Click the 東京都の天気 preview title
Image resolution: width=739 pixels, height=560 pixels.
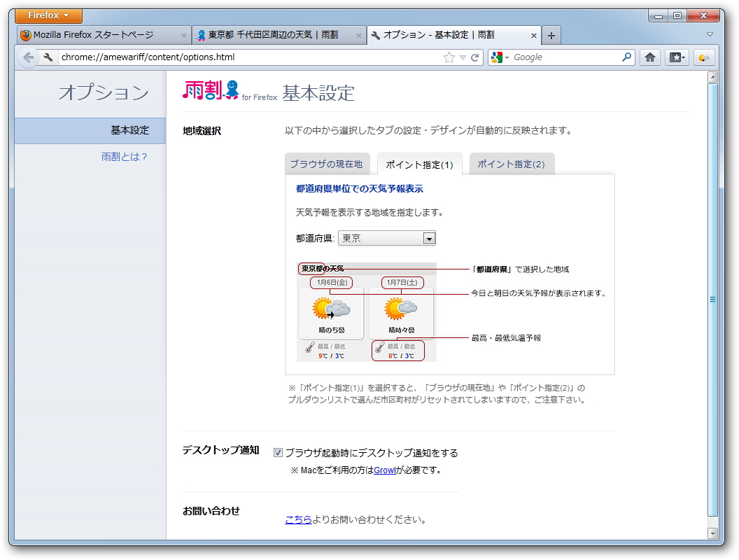pos(323,269)
